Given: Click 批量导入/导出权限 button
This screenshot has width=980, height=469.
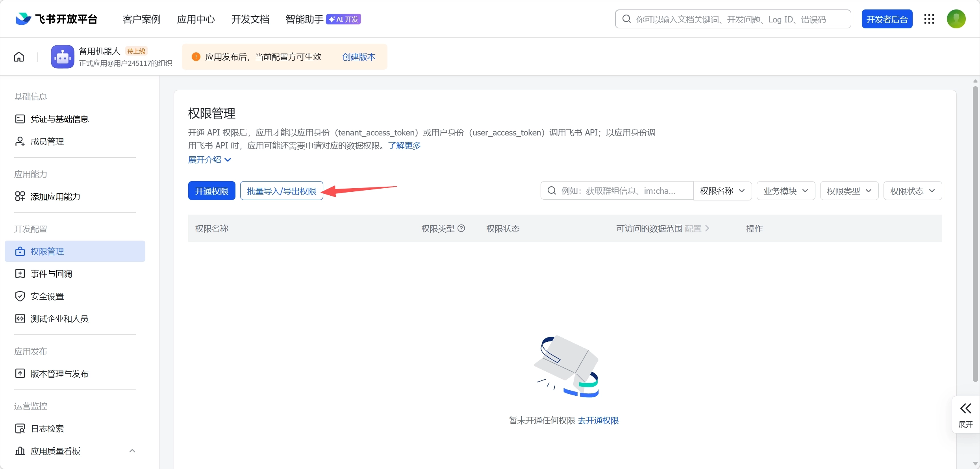Looking at the screenshot, I should coord(281,191).
